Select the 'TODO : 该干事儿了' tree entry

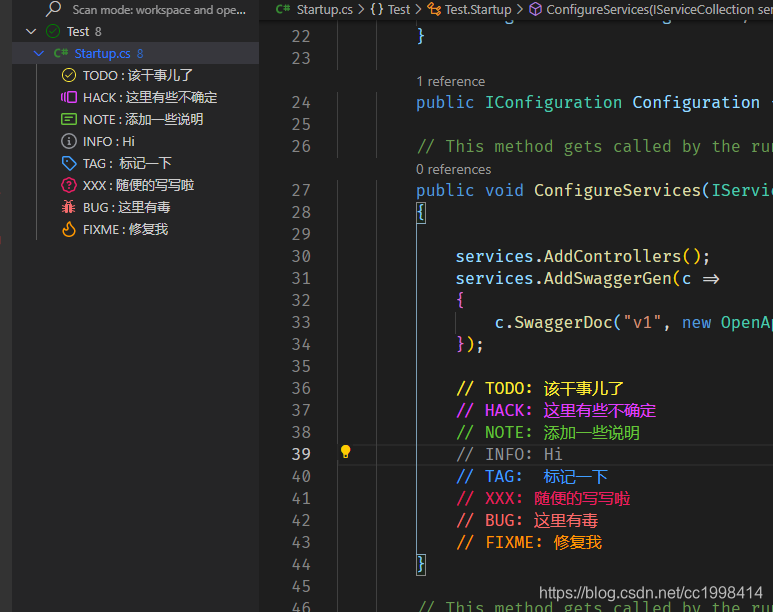tap(138, 75)
